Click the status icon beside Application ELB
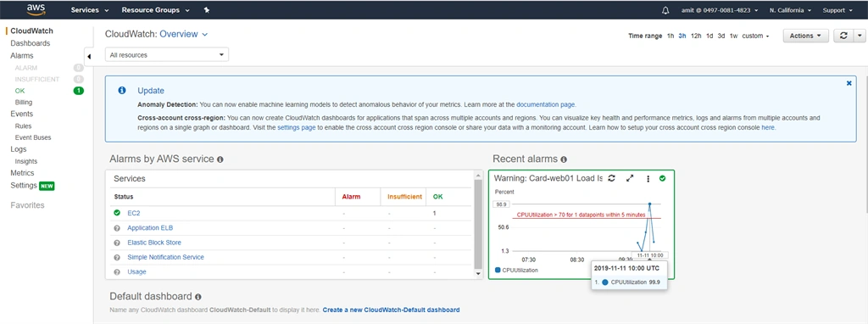868x324 pixels. click(117, 227)
